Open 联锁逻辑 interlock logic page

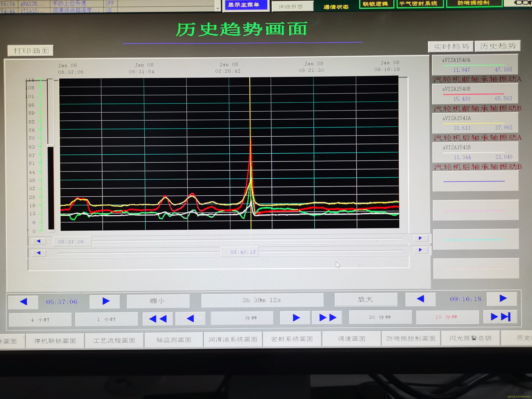pyautogui.click(x=376, y=4)
